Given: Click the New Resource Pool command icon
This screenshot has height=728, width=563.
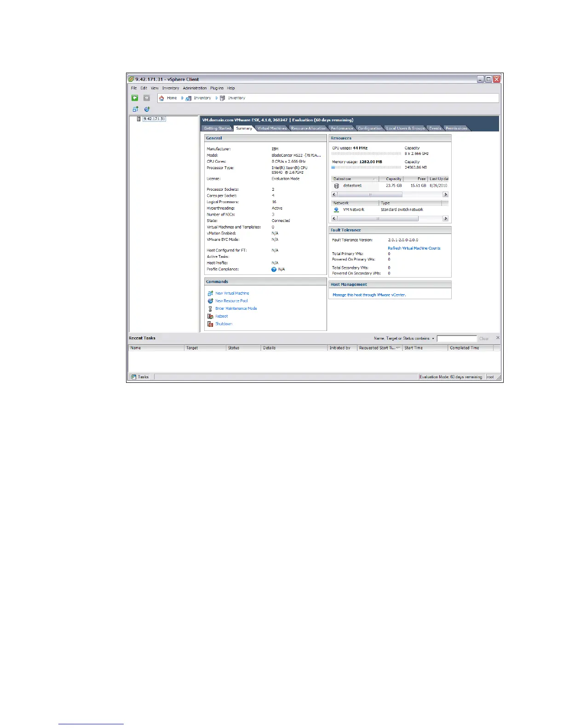Looking at the screenshot, I should [210, 301].
